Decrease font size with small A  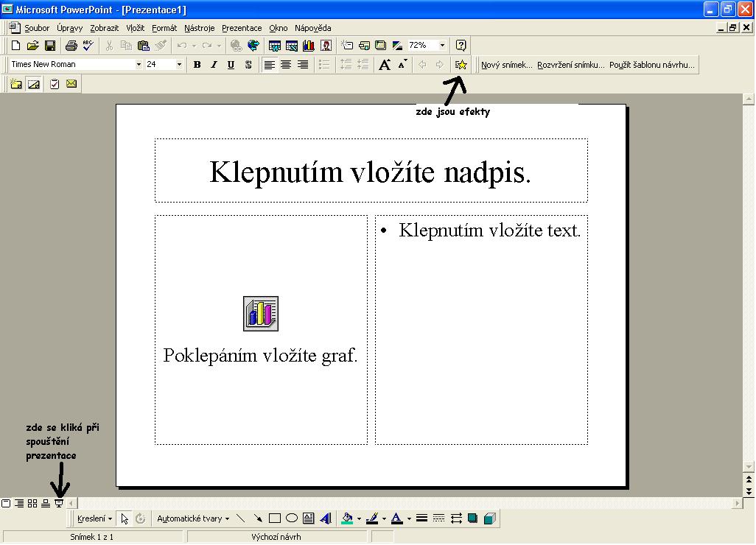tap(402, 65)
